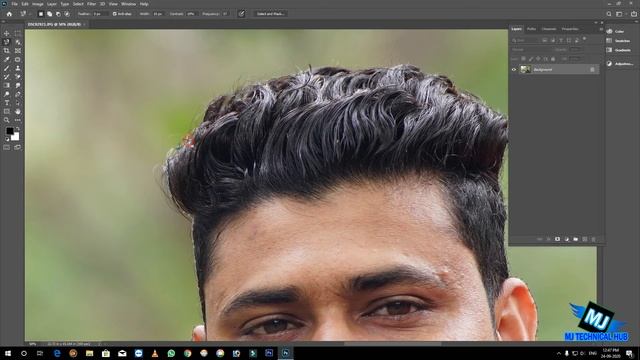The image size is (640, 360).
Task: Switch to the Paths tab
Action: [531, 29]
